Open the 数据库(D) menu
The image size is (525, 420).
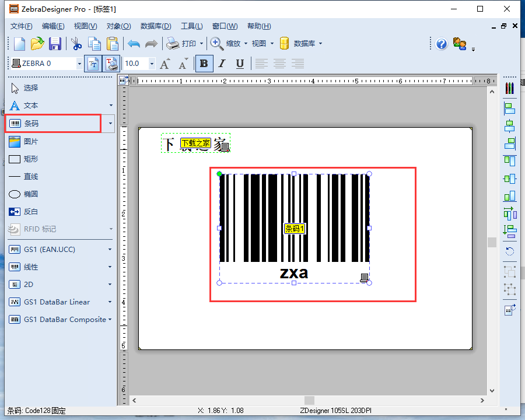point(156,26)
